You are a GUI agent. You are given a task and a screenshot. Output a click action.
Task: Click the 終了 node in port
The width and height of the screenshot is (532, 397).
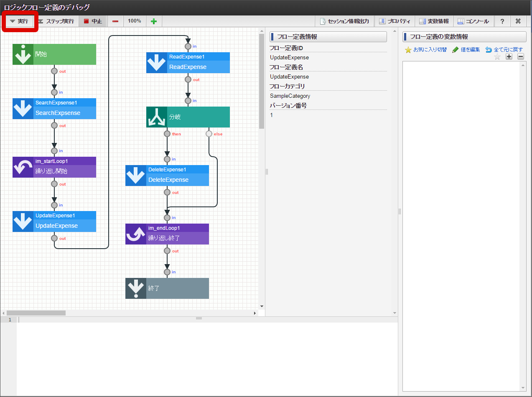coord(167,272)
